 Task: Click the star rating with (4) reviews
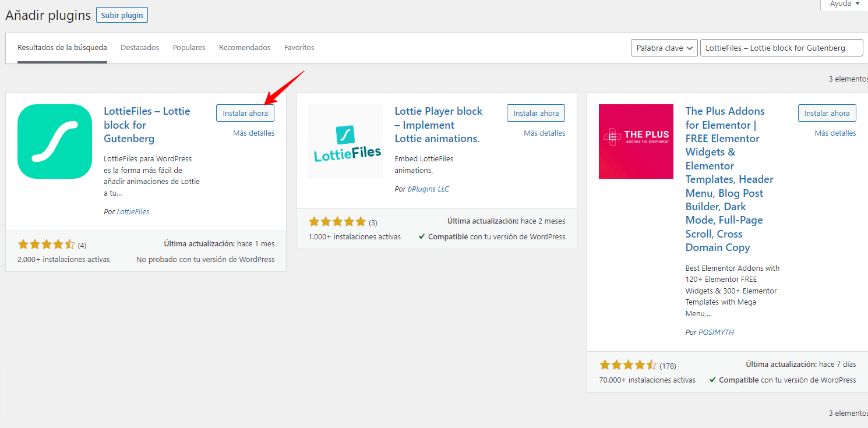point(47,245)
